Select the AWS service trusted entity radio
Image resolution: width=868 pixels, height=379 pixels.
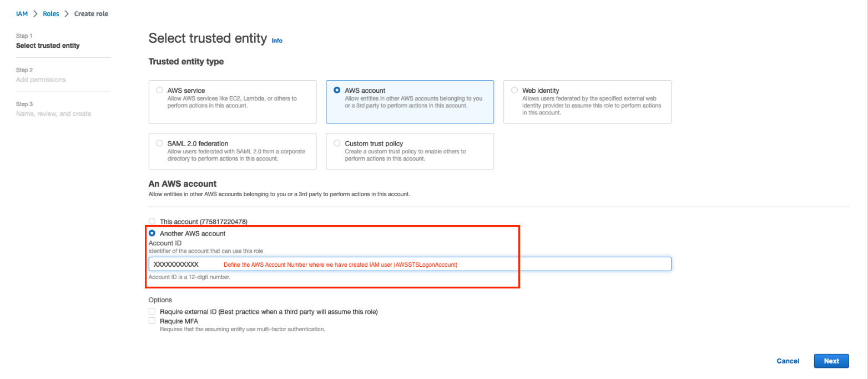[x=160, y=90]
